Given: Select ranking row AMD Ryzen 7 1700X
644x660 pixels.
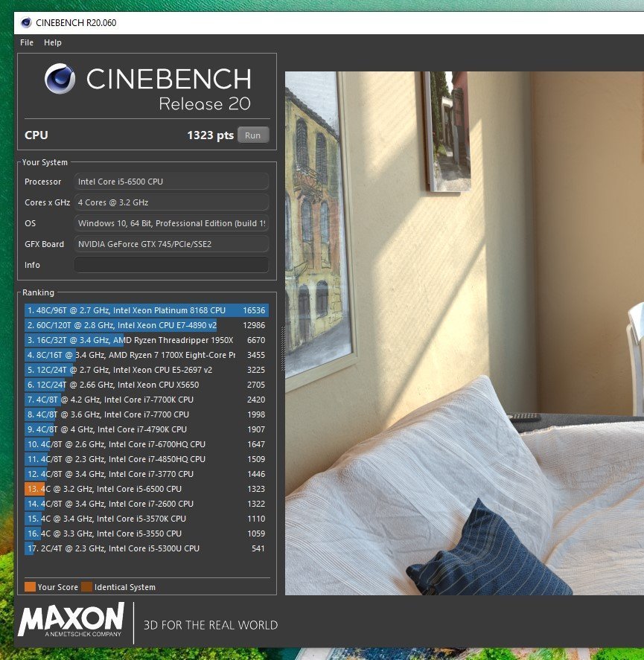Looking at the screenshot, I should (x=147, y=355).
